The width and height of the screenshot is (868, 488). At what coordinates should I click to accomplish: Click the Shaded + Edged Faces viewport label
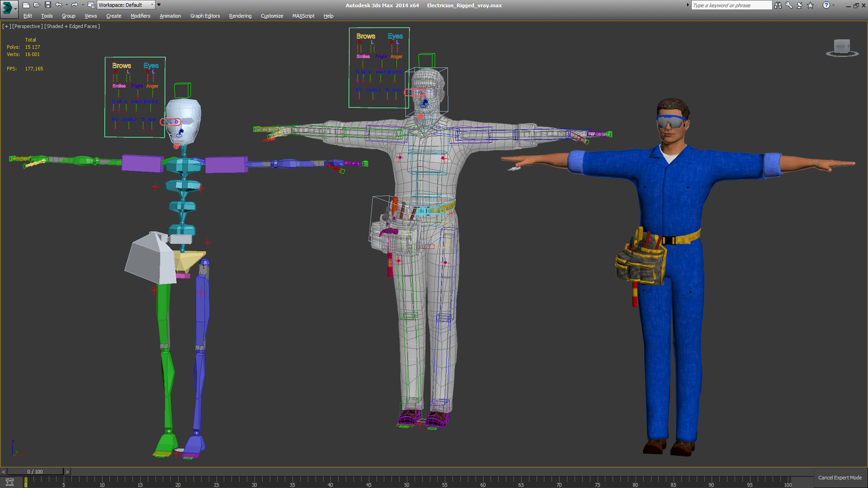[x=72, y=26]
